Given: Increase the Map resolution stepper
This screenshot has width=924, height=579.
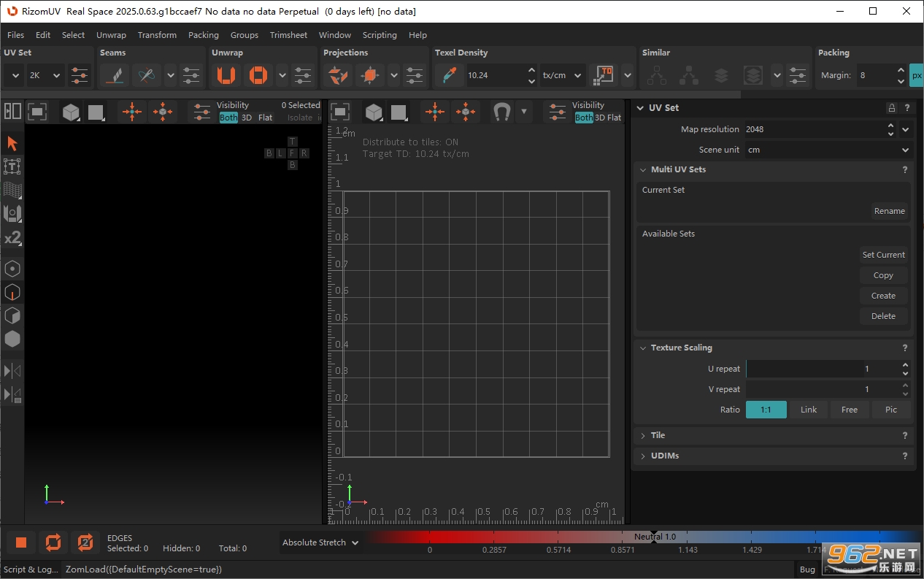Looking at the screenshot, I should coord(890,126).
